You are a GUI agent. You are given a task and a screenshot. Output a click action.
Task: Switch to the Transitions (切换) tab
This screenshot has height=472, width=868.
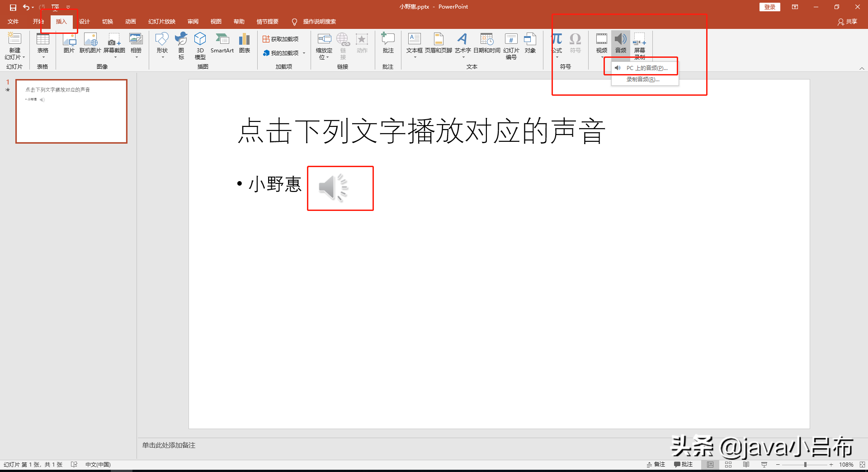(108, 22)
